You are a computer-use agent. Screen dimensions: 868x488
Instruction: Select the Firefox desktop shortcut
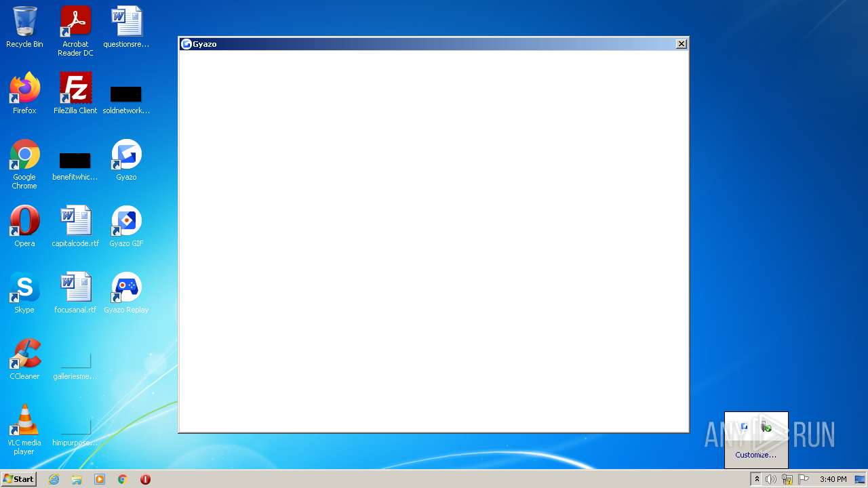(24, 94)
